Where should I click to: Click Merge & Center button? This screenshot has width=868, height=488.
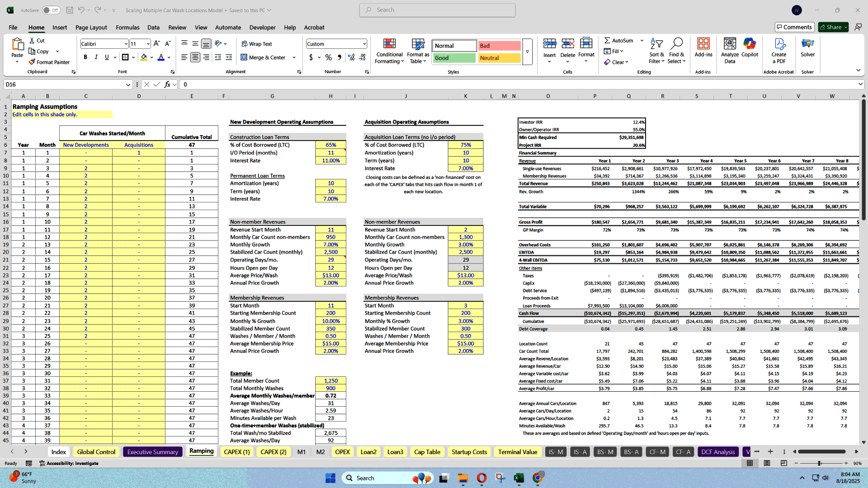[x=264, y=57]
